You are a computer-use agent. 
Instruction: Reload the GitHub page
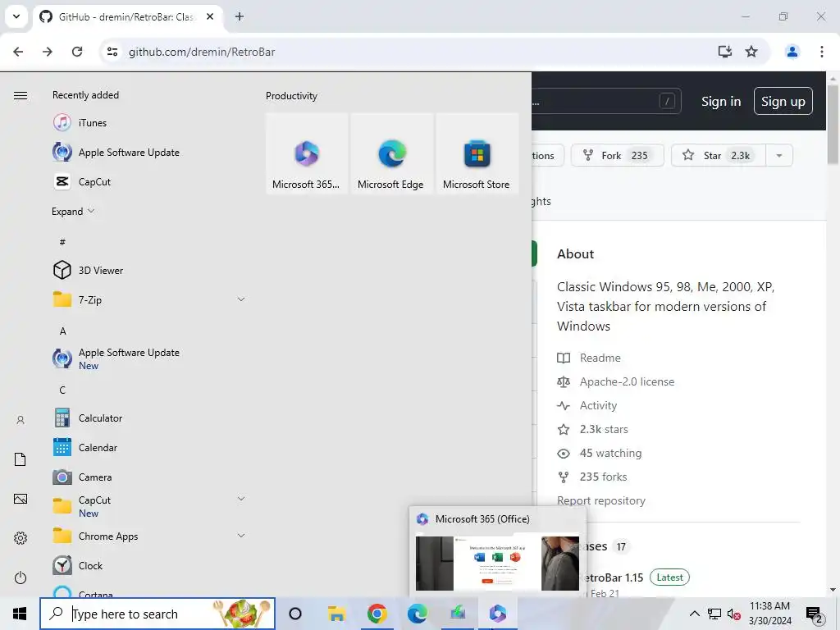(x=77, y=52)
